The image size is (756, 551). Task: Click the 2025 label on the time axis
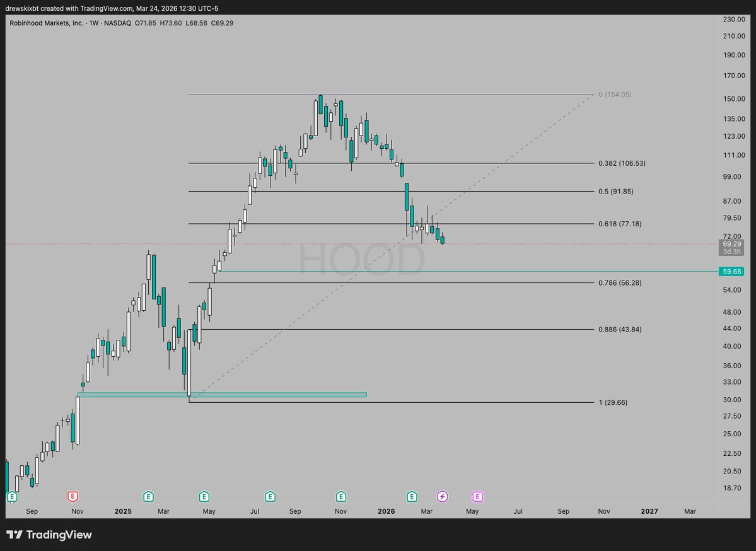point(123,511)
